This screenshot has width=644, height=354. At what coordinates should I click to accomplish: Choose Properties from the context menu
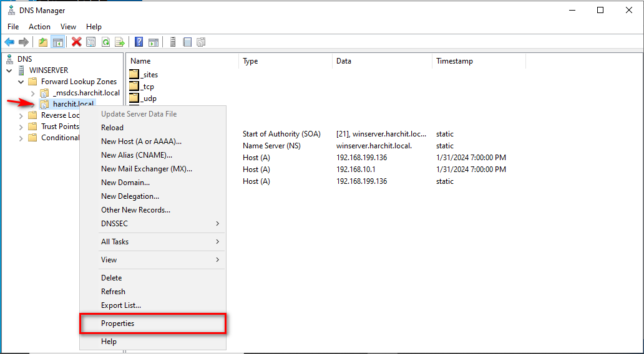117,323
